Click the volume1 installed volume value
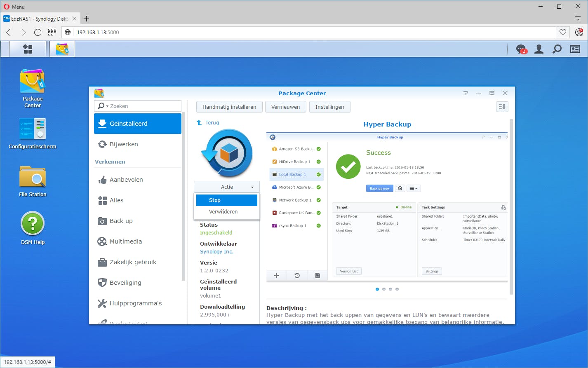This screenshot has height=368, width=588. [x=211, y=295]
